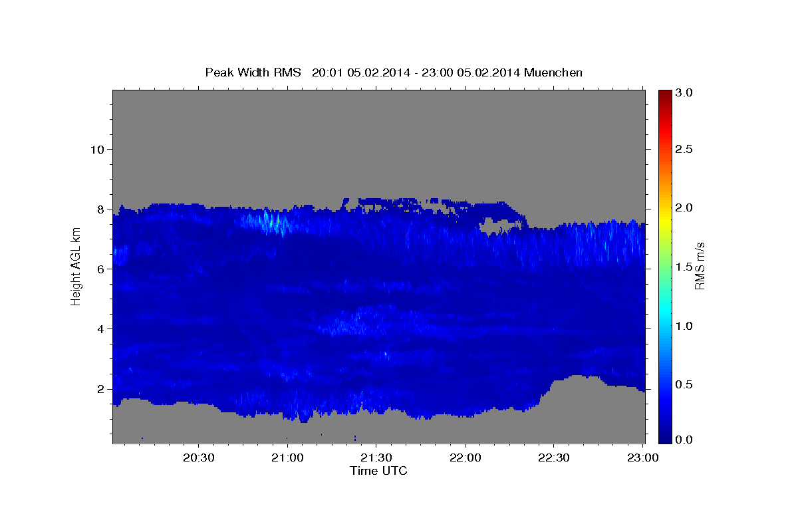Click the colorbar value 2.0
The width and height of the screenshot is (798, 532).
point(685,208)
